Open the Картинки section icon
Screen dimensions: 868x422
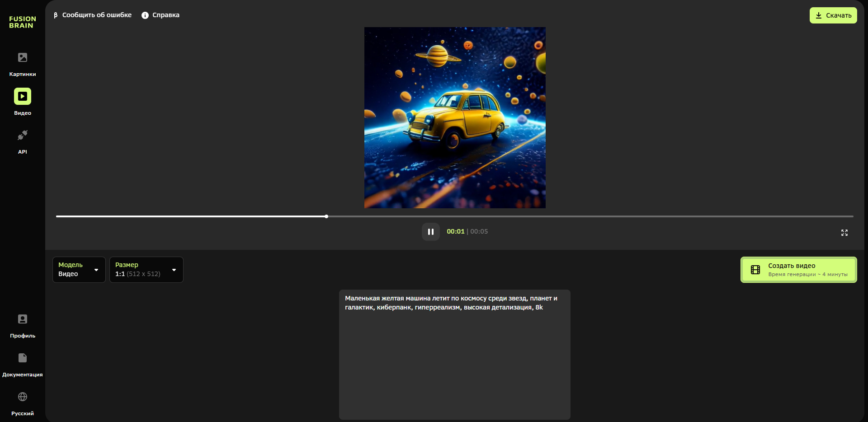click(23, 58)
